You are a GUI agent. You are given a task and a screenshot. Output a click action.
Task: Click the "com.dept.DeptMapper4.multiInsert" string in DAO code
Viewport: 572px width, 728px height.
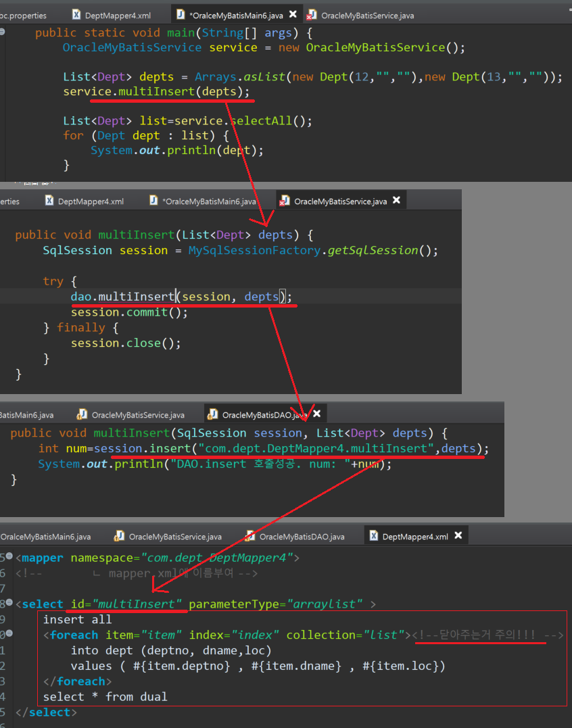[316, 449]
